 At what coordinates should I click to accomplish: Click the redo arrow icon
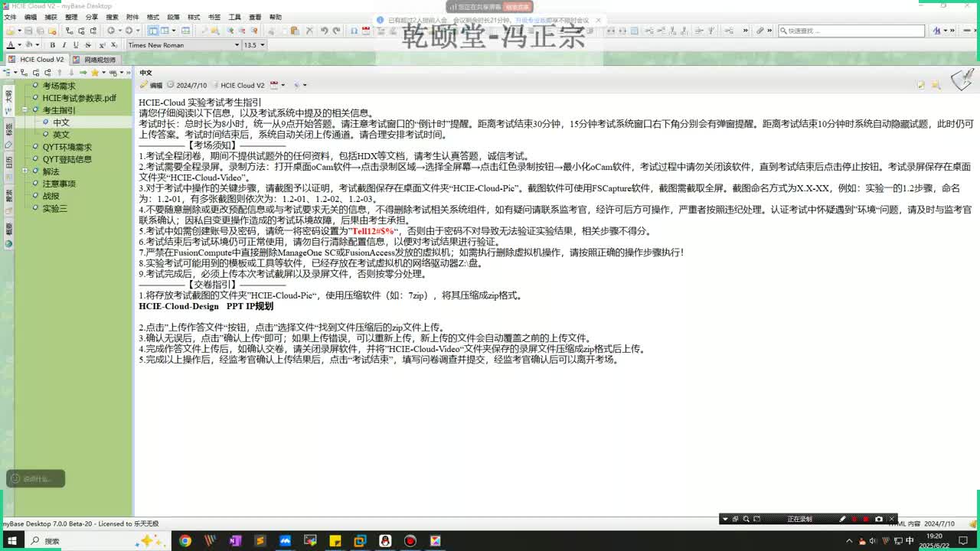click(336, 31)
